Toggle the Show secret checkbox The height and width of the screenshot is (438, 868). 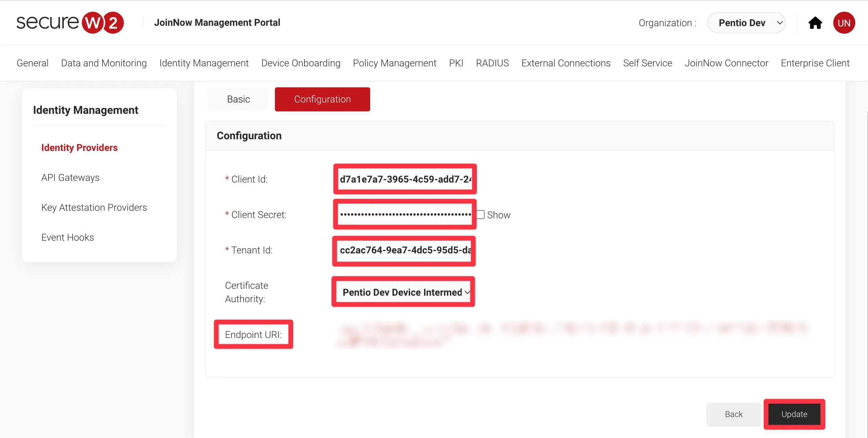point(480,215)
